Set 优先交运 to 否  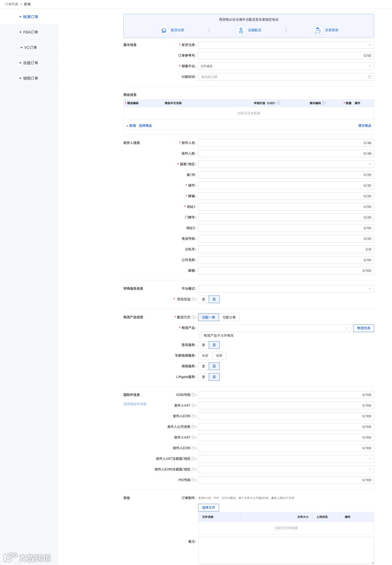pos(214,299)
